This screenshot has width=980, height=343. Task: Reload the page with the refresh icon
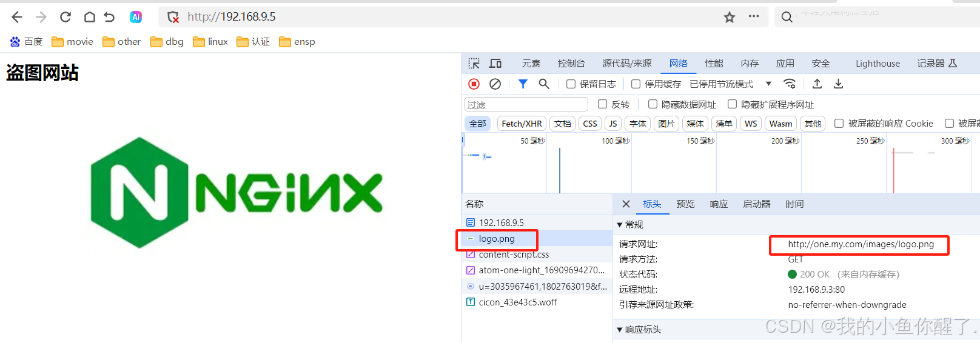click(65, 17)
